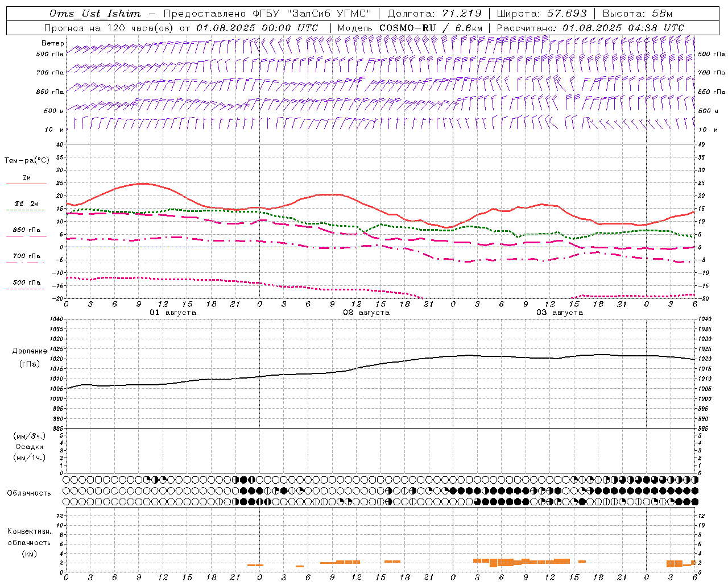Click the Тем-ра(°C) axis title
This screenshot has width=728, height=582.
pos(27,161)
